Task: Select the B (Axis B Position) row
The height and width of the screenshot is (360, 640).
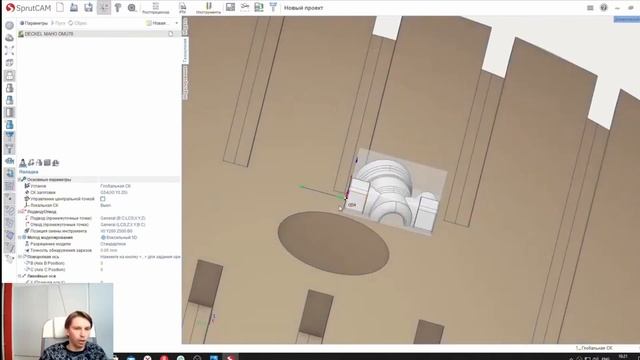Action: point(99,263)
